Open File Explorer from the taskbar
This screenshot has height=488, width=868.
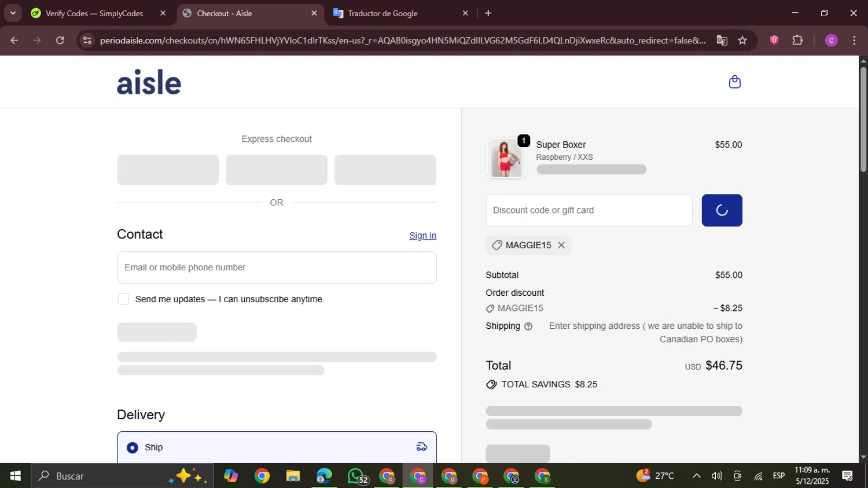(x=293, y=476)
